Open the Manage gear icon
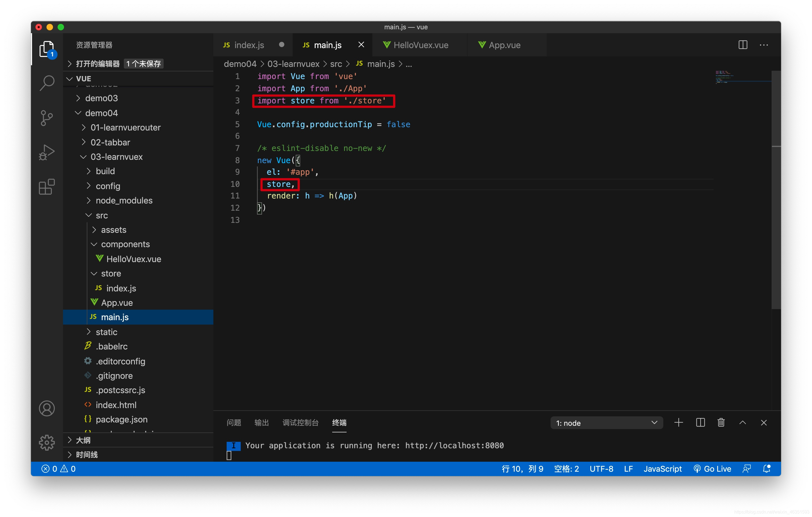The image size is (812, 517). coord(47,442)
